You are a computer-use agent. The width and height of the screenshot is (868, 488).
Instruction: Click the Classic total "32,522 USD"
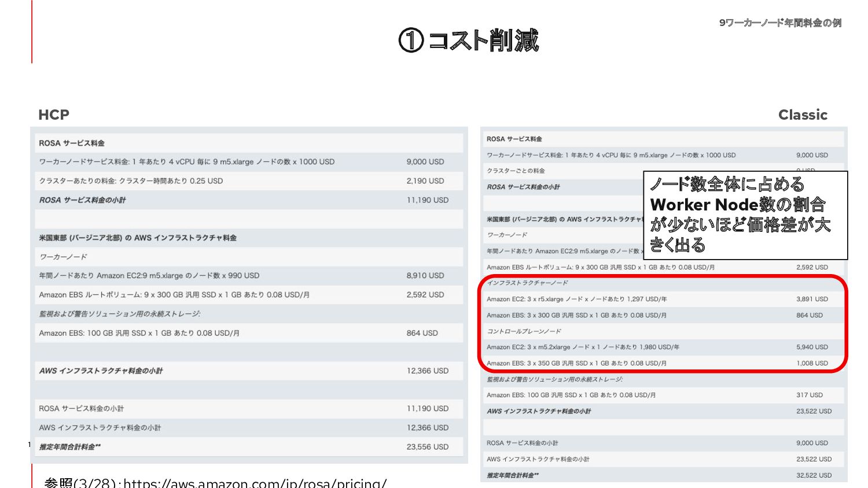pyautogui.click(x=814, y=475)
